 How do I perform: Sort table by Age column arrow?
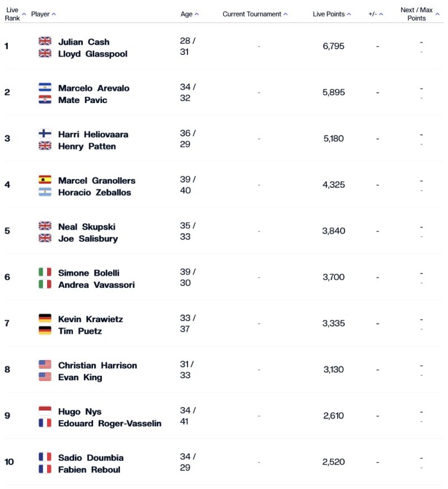(197, 14)
